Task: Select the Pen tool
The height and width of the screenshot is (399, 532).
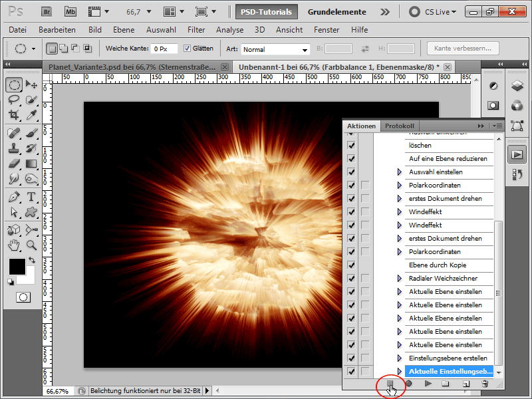Action: (x=14, y=197)
